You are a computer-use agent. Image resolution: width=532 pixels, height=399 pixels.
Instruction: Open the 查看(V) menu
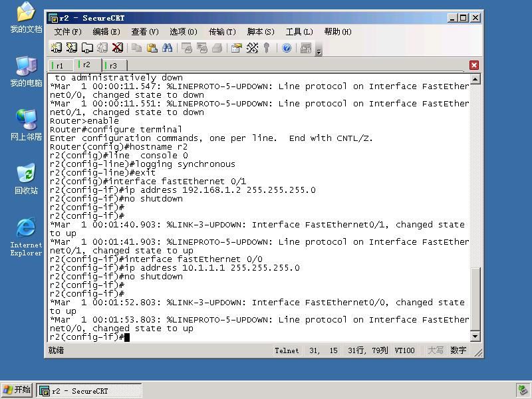pos(145,32)
